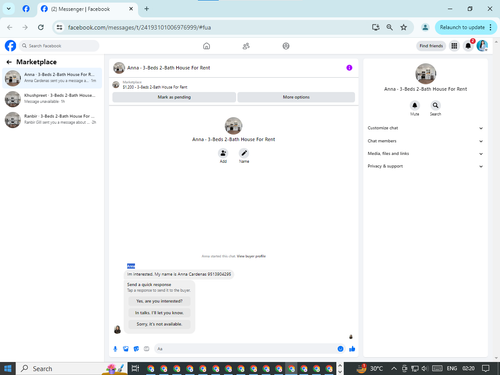Viewport: 500px width, 375px height.
Task: Record a voice clip microphone icon
Action: coord(115,349)
